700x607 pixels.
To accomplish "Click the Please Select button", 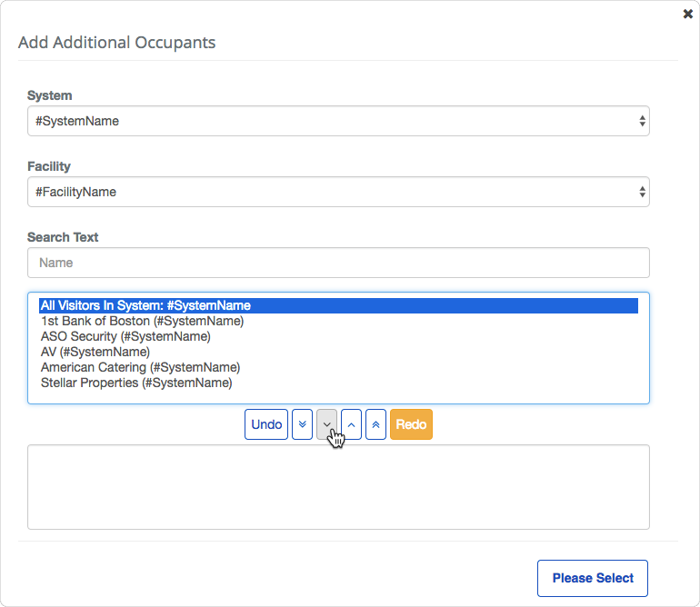I will 593,578.
